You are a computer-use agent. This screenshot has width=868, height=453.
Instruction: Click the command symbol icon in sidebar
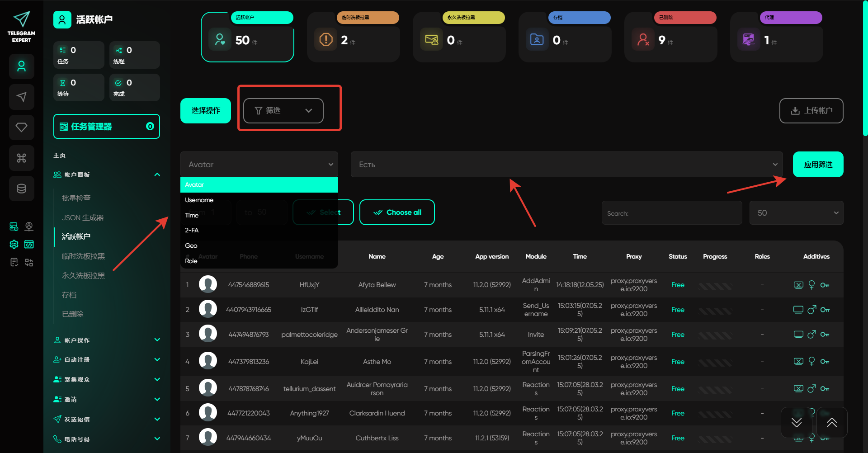[21, 158]
